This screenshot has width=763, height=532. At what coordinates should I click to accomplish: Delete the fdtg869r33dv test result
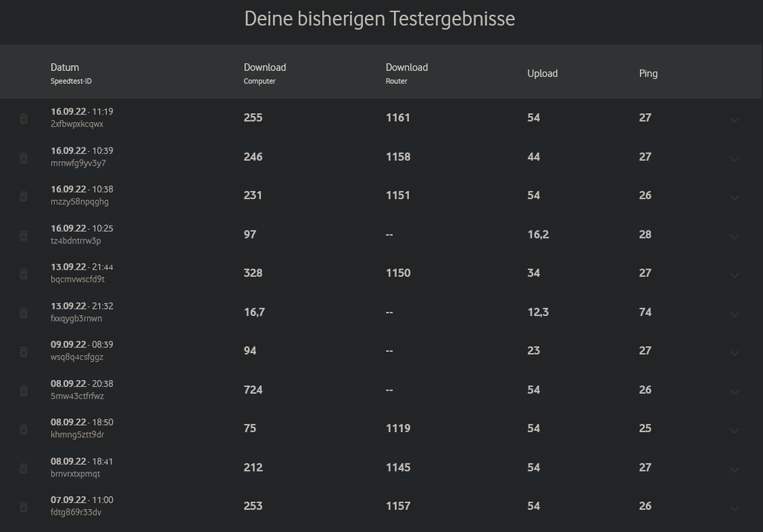24,507
